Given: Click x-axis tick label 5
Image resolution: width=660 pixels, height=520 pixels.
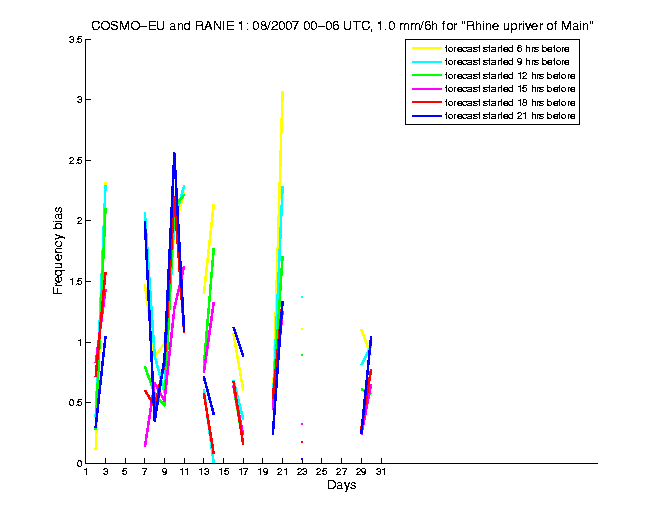Looking at the screenshot, I should click(x=125, y=472).
